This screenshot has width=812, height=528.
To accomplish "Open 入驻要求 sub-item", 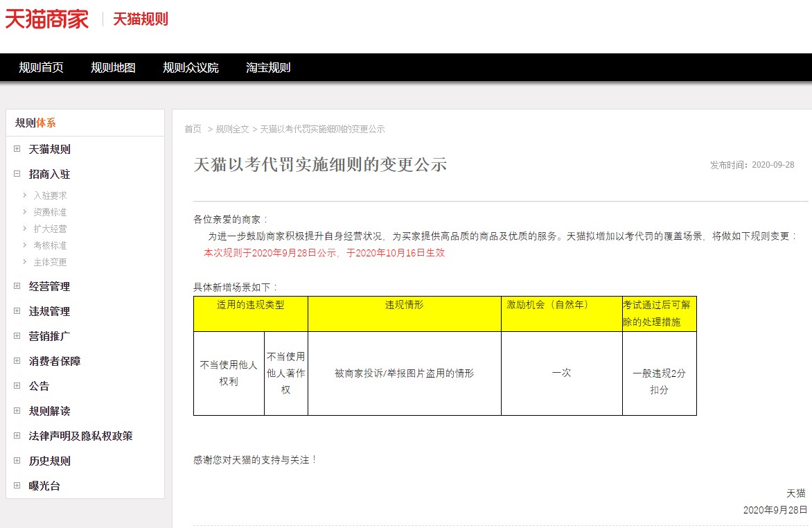I will point(51,195).
